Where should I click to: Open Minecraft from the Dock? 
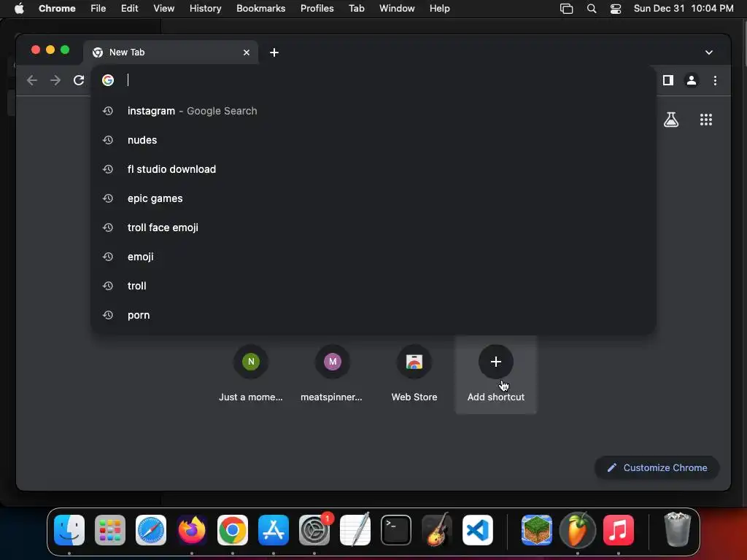537,529
